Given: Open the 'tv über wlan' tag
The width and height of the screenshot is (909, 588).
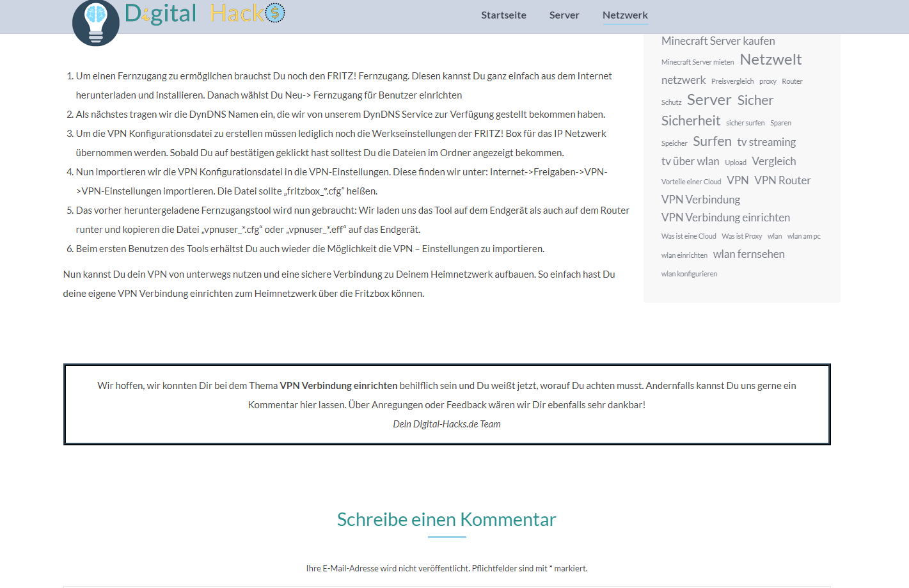Looking at the screenshot, I should point(690,161).
